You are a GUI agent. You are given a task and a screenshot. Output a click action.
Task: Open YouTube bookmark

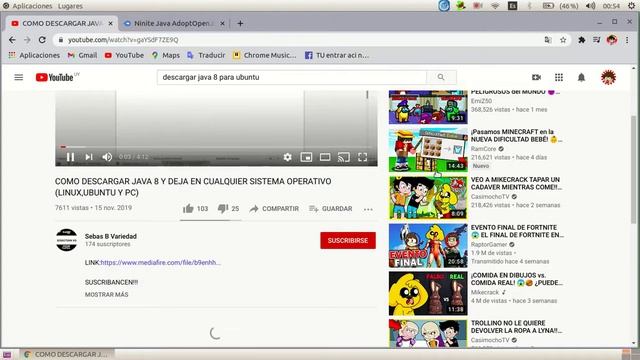point(124,55)
